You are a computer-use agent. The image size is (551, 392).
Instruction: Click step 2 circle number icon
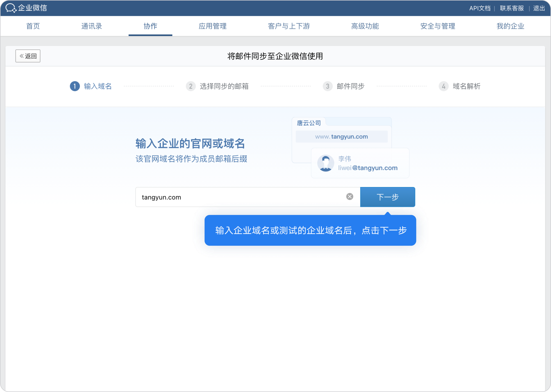tap(191, 86)
